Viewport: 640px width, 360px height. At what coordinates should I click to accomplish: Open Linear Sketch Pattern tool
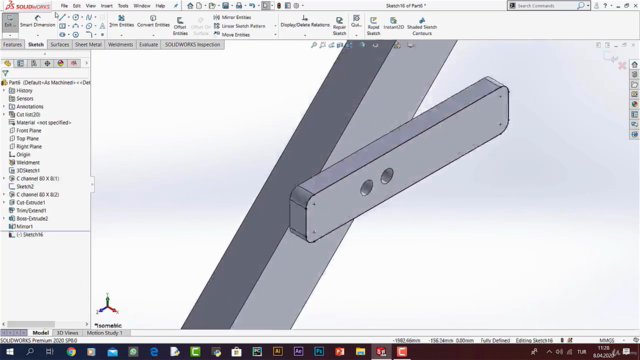point(240,26)
